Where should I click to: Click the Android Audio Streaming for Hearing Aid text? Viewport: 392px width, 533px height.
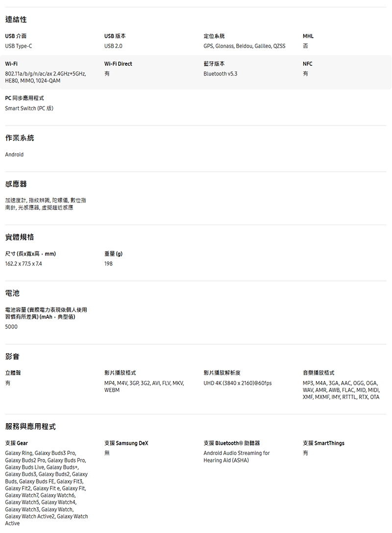point(236,457)
